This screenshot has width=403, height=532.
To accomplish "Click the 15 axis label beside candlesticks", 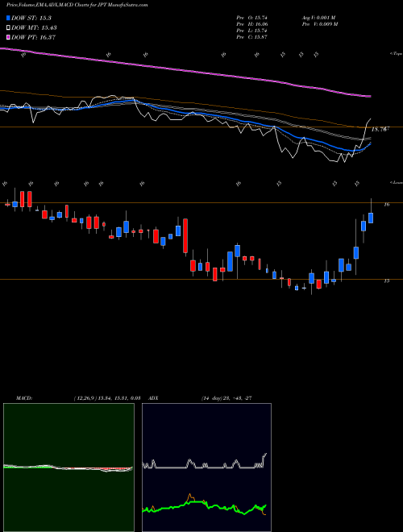I will (x=386, y=281).
